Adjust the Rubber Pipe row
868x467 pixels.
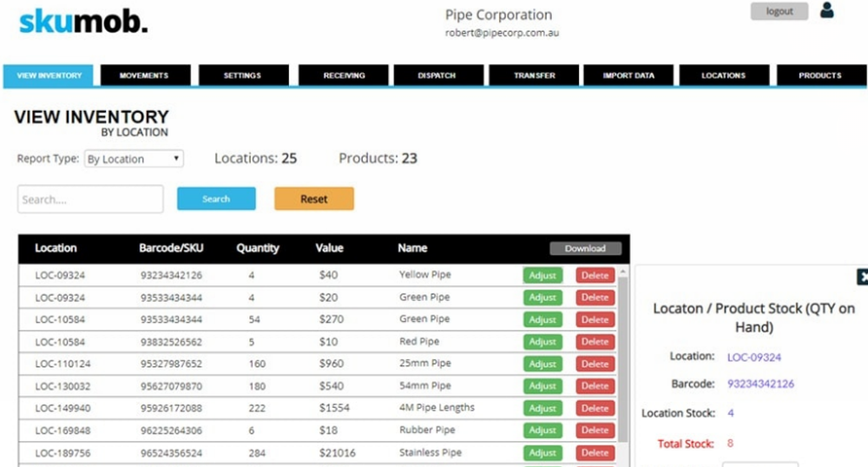[x=542, y=430]
